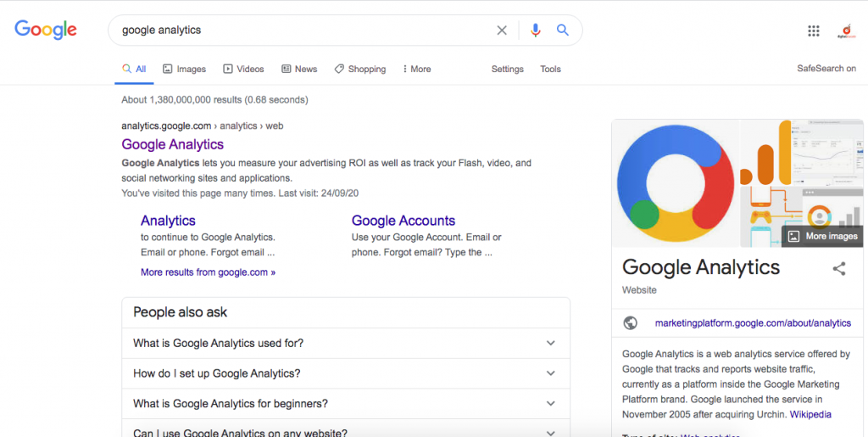Viewport: 868px width, 437px height.
Task: Click the large Google Analytics donut logo image
Action: pos(676,184)
